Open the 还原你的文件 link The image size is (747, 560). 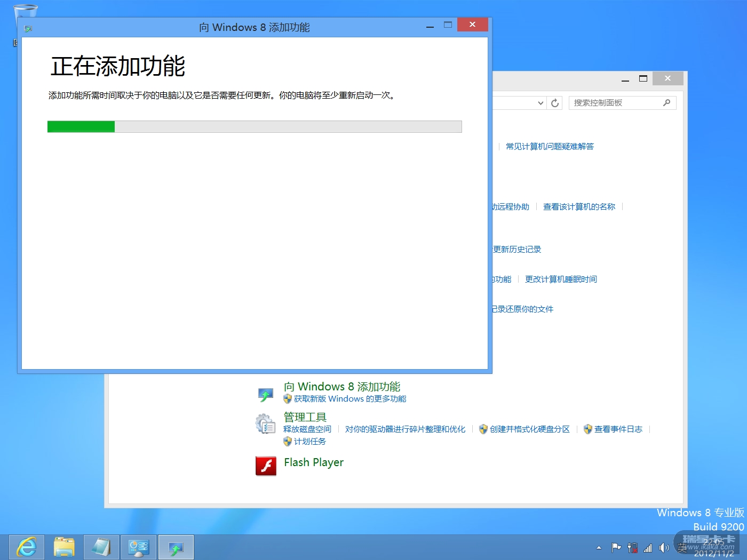[523, 309]
